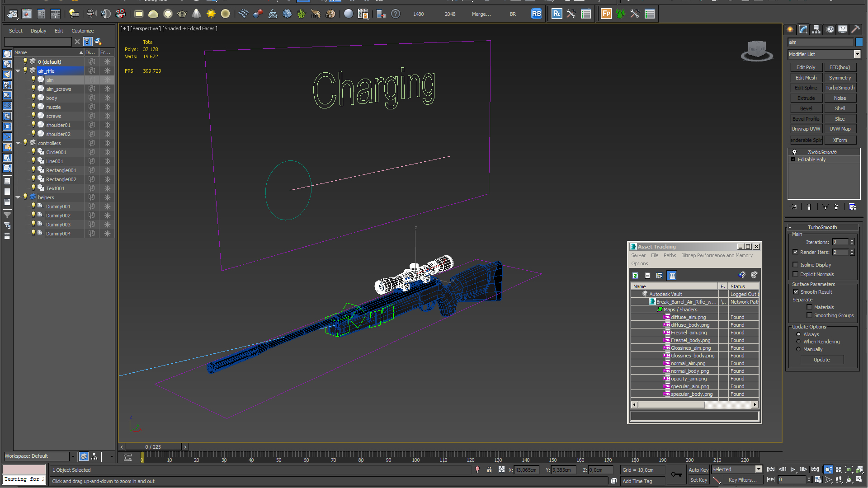
Task: Click the Key Filters button
Action: pos(742,480)
